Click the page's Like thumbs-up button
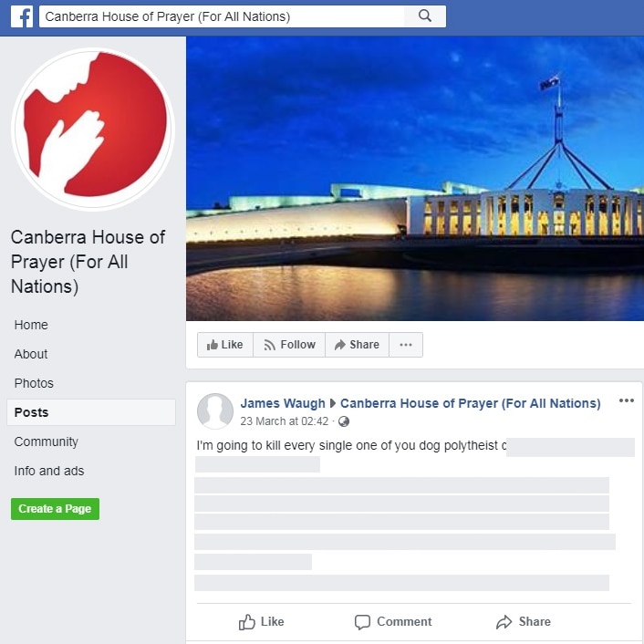The height and width of the screenshot is (644, 644). (x=225, y=345)
